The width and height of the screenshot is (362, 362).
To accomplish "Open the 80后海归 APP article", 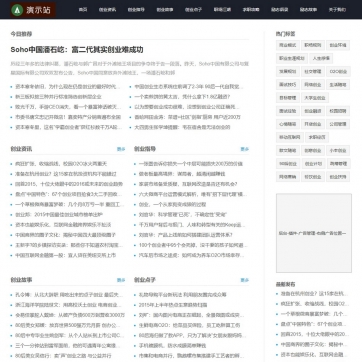I will [x=192, y=335].
